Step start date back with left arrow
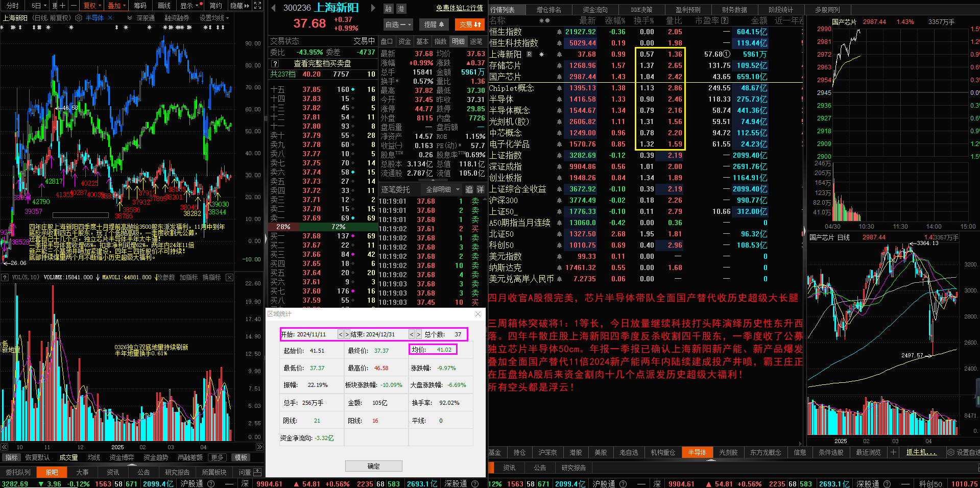This screenshot has width=980, height=488. [x=341, y=334]
